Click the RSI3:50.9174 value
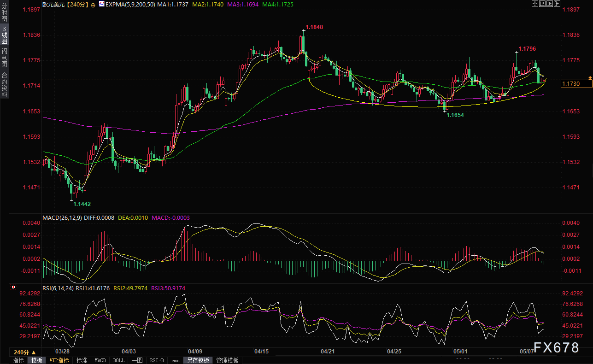 (169, 288)
